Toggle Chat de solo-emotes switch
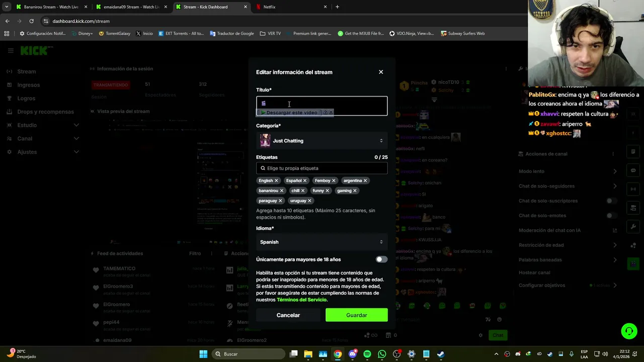The image size is (644, 362). tap(611, 216)
